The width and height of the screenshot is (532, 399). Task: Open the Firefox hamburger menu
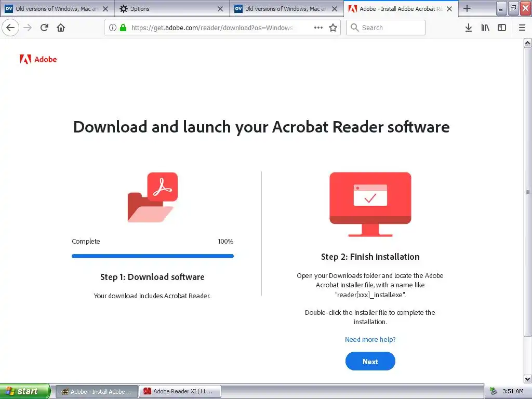click(x=522, y=28)
